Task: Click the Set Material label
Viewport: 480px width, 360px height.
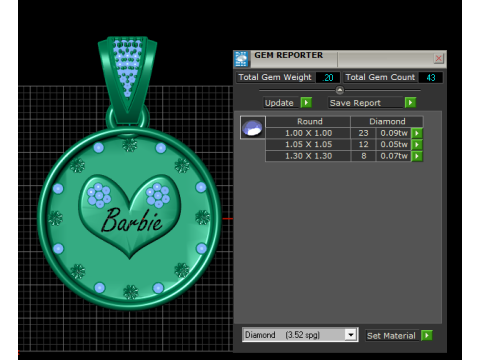Action: pos(391,336)
